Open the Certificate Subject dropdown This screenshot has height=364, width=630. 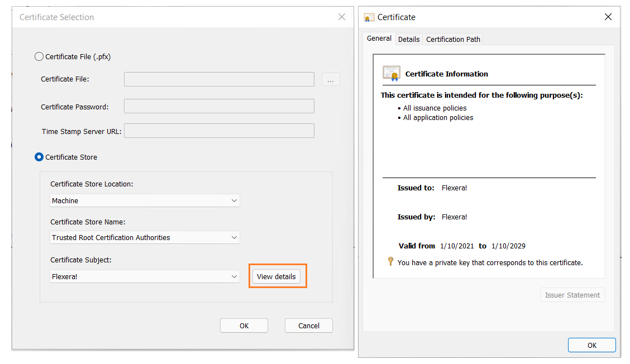pos(145,276)
